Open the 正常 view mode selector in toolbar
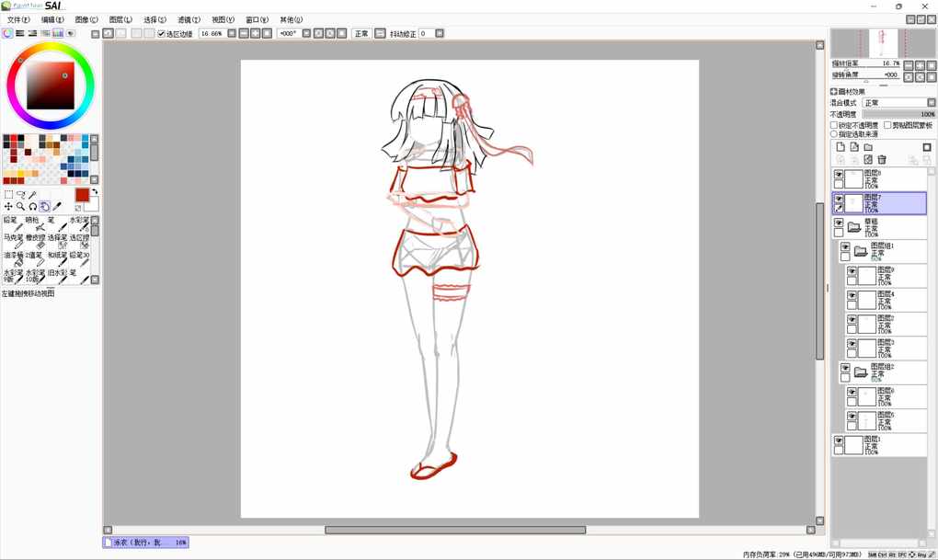The height and width of the screenshot is (560, 938). pos(361,33)
